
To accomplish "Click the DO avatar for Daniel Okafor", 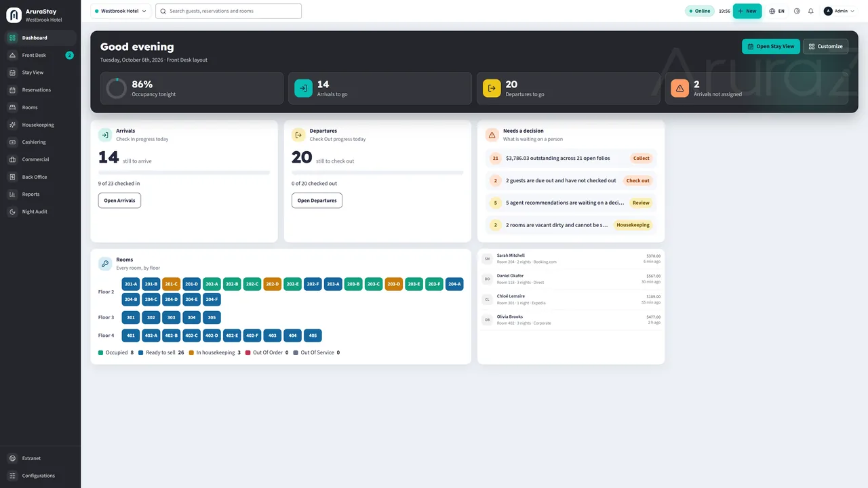I will click(x=487, y=279).
